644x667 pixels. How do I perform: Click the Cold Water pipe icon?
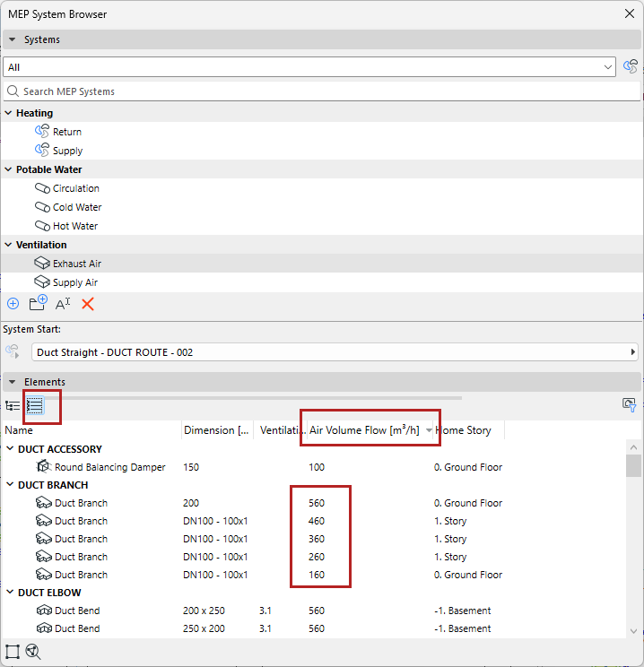tap(42, 207)
